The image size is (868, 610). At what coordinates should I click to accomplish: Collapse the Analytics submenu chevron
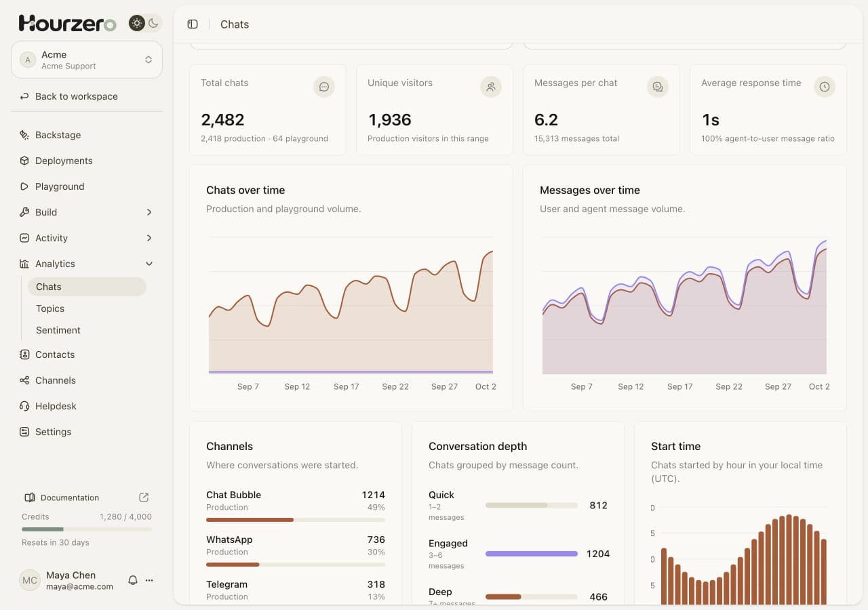(149, 264)
